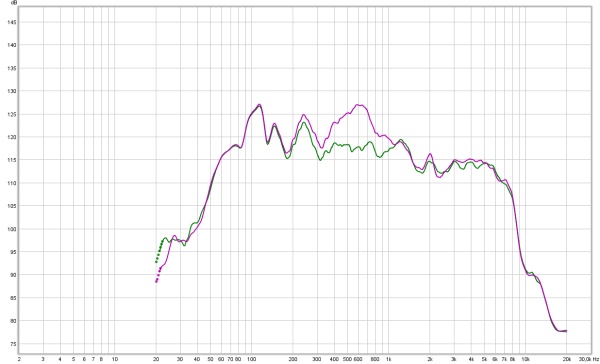Image resolution: width=600 pixels, height=364 pixels.
Task: Click the 130 label on the dB axis
Action: (x=12, y=91)
